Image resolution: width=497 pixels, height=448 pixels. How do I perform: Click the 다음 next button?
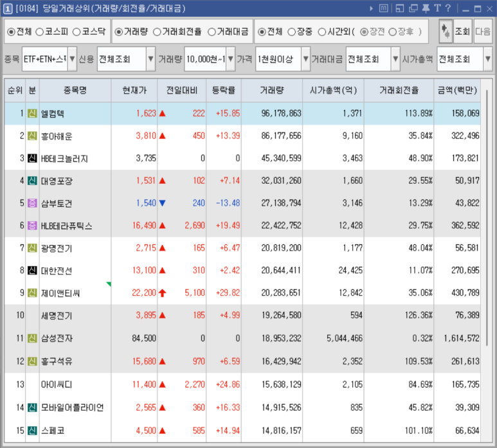point(483,31)
